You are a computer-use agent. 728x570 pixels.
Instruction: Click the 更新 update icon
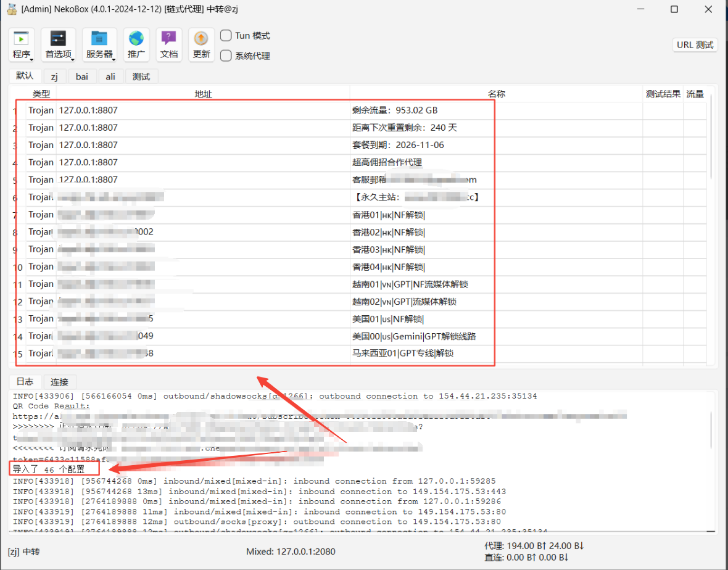coord(201,39)
